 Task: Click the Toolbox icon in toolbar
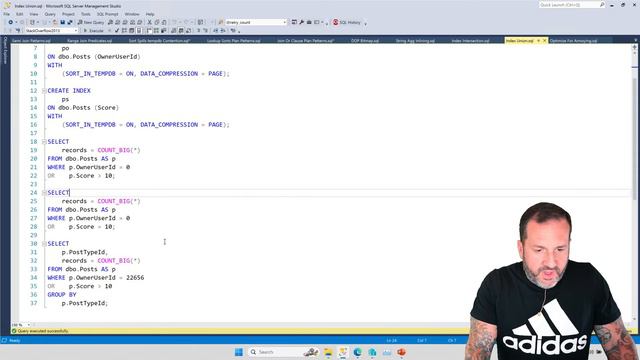[309, 22]
